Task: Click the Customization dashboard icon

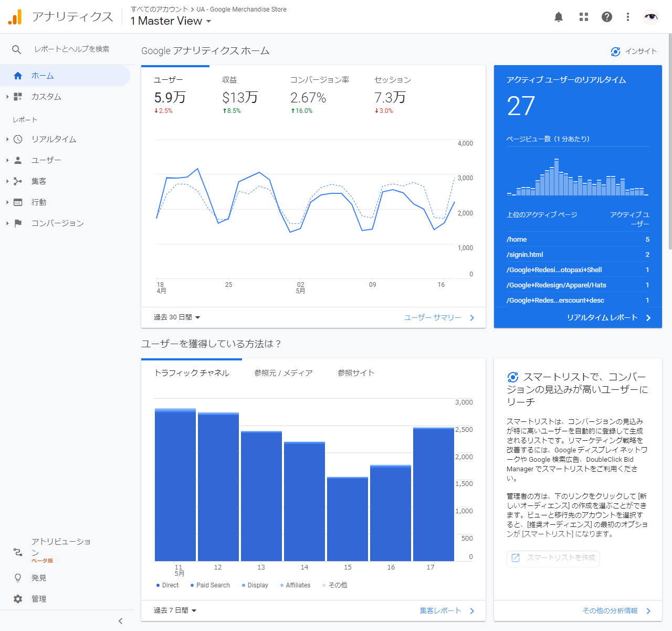Action: (18, 97)
